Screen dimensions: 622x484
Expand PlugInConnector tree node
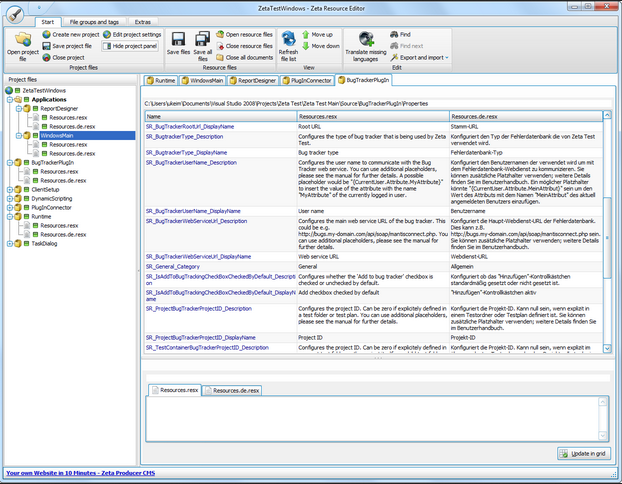[x=10, y=207]
